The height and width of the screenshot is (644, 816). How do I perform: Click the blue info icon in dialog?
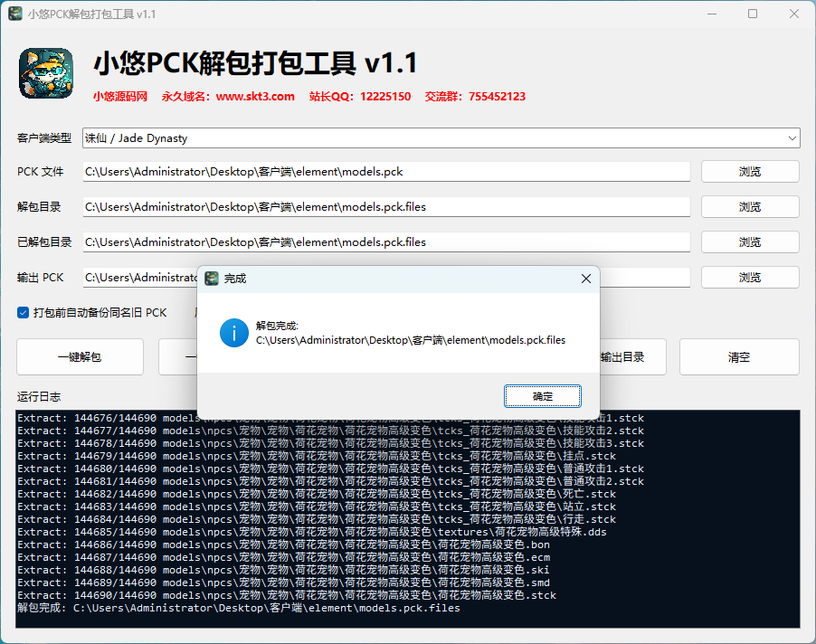tap(233, 333)
